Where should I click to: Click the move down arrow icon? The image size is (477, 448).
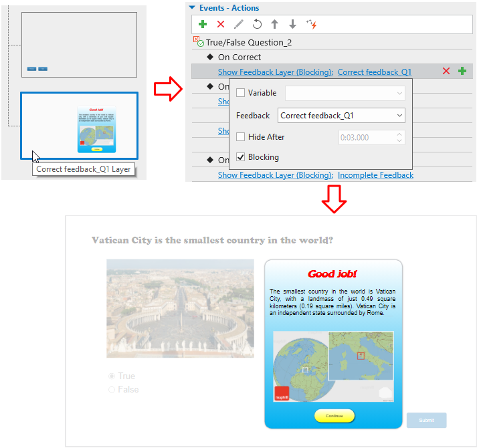point(292,25)
